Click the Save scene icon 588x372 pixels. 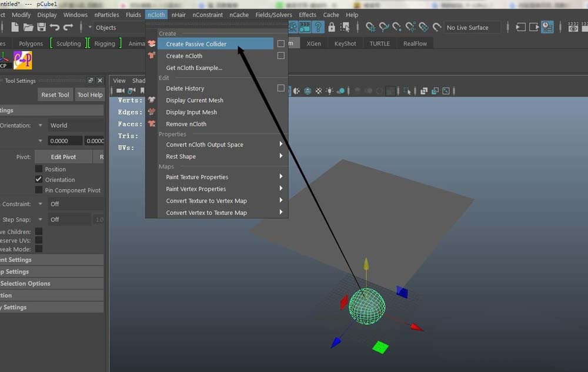(41, 27)
